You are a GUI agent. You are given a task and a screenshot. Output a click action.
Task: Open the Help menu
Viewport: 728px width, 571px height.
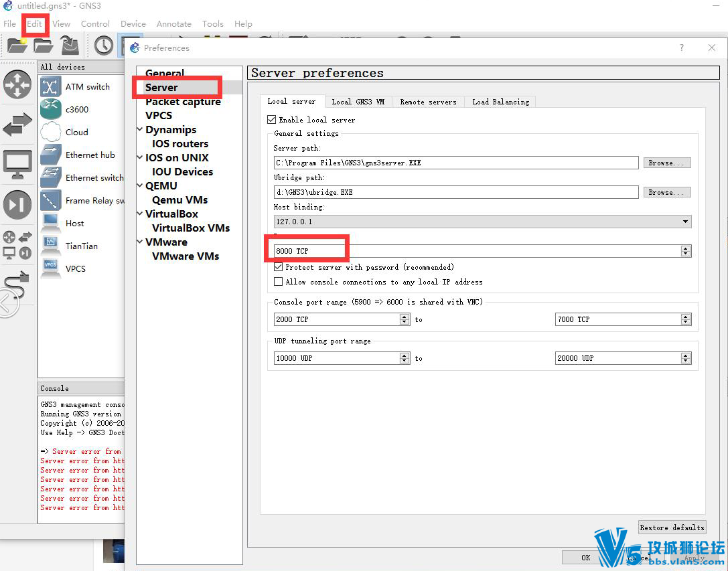click(243, 23)
